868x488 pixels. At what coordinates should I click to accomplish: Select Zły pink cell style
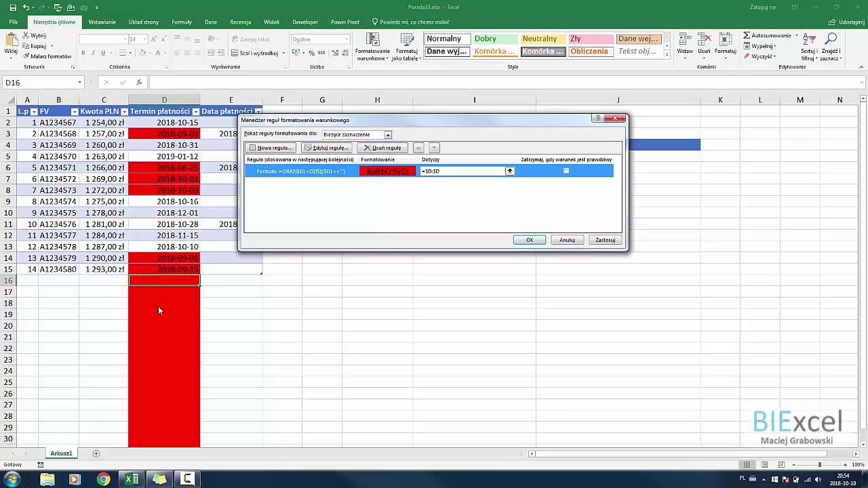tap(591, 39)
